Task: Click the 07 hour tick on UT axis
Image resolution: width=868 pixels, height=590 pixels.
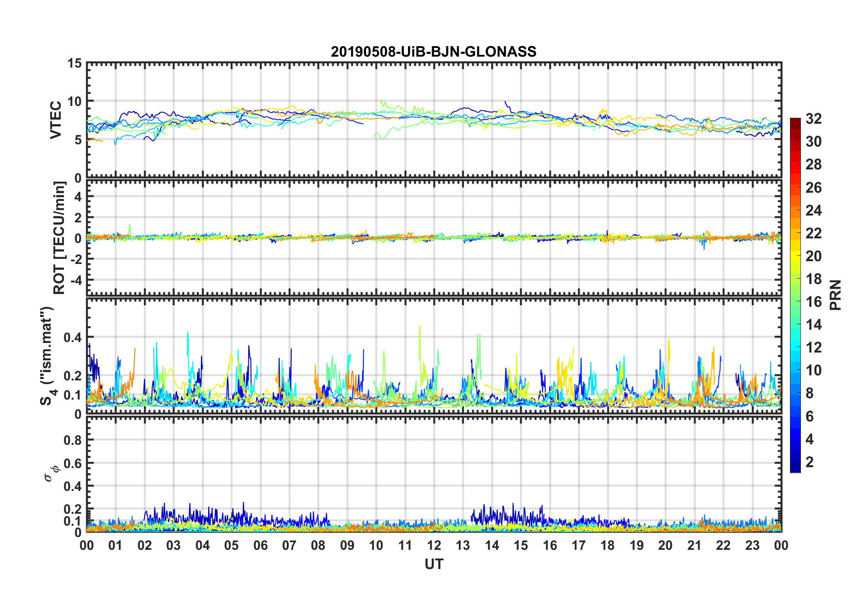Action: (289, 545)
